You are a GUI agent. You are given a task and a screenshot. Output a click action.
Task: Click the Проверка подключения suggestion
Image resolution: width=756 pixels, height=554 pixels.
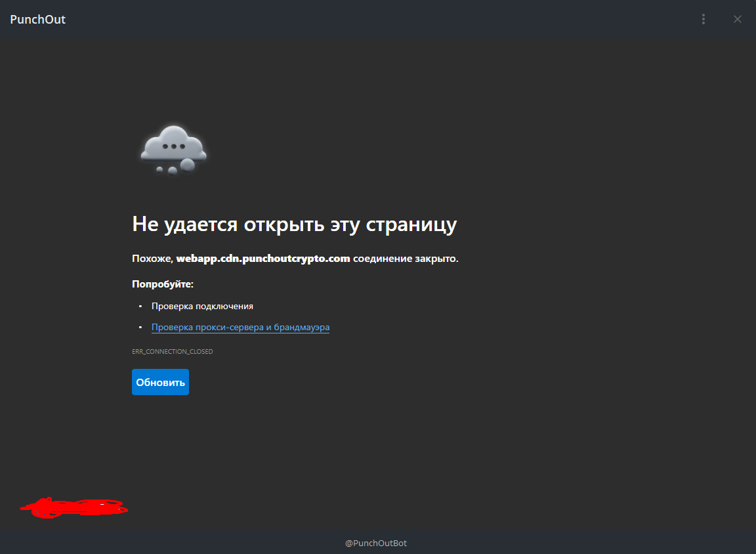(203, 306)
